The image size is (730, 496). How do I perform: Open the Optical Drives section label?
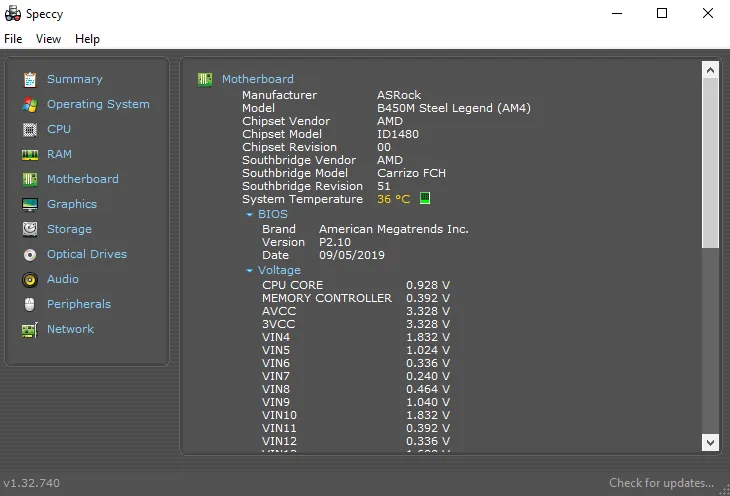coord(87,254)
